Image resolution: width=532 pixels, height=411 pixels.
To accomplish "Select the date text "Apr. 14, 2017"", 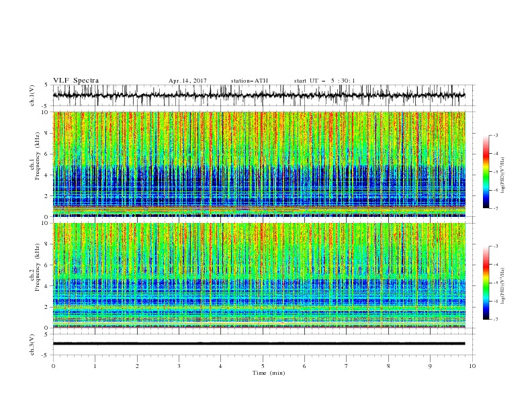I will coord(187,81).
